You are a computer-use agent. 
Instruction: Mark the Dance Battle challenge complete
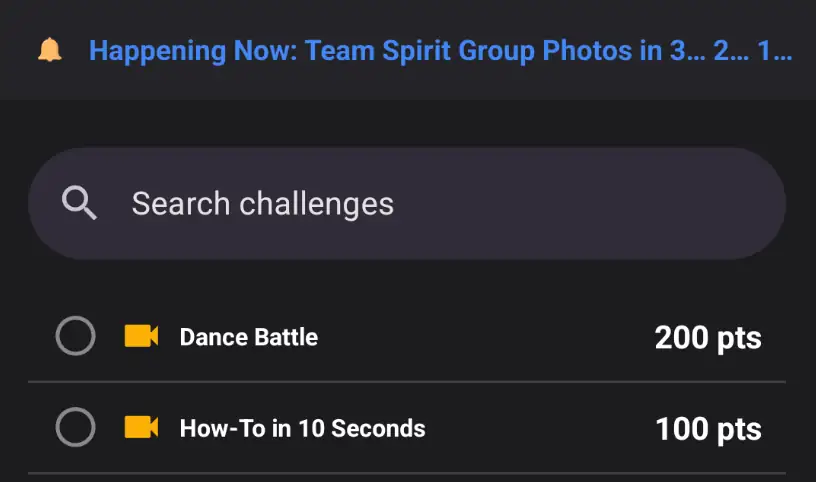(x=75, y=337)
